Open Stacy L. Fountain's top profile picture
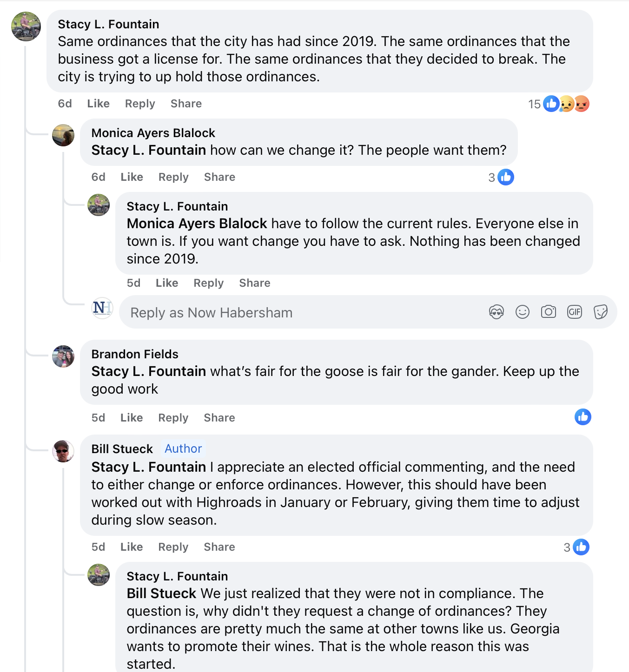 (x=26, y=26)
